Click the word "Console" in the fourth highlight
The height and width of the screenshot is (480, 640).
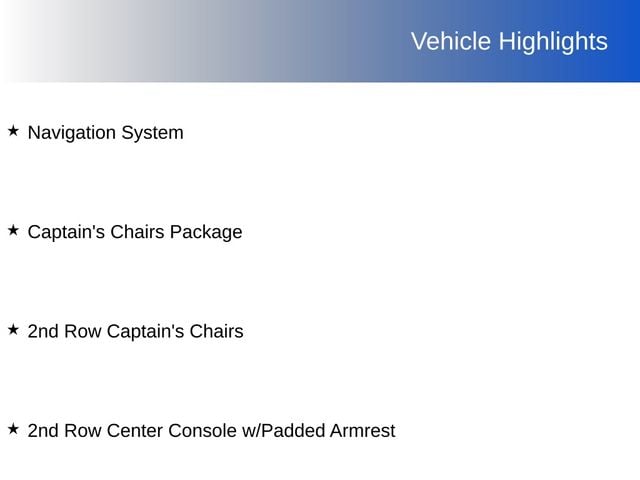(x=202, y=431)
